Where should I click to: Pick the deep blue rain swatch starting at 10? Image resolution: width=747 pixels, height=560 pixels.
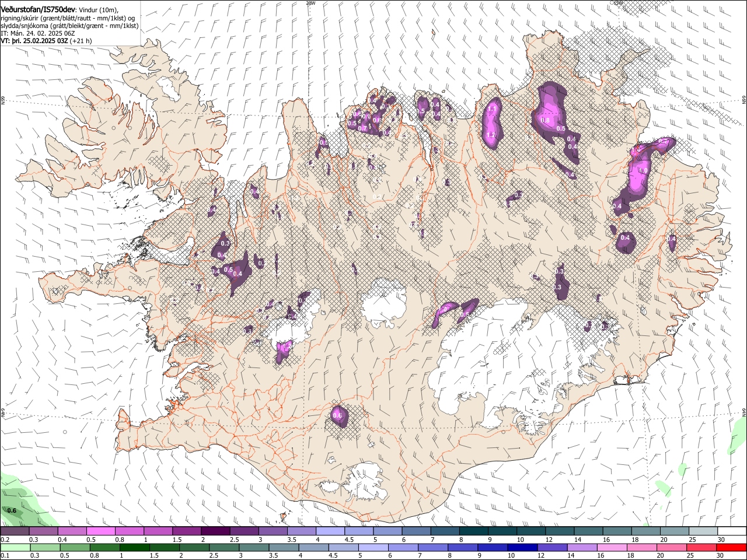521,548
